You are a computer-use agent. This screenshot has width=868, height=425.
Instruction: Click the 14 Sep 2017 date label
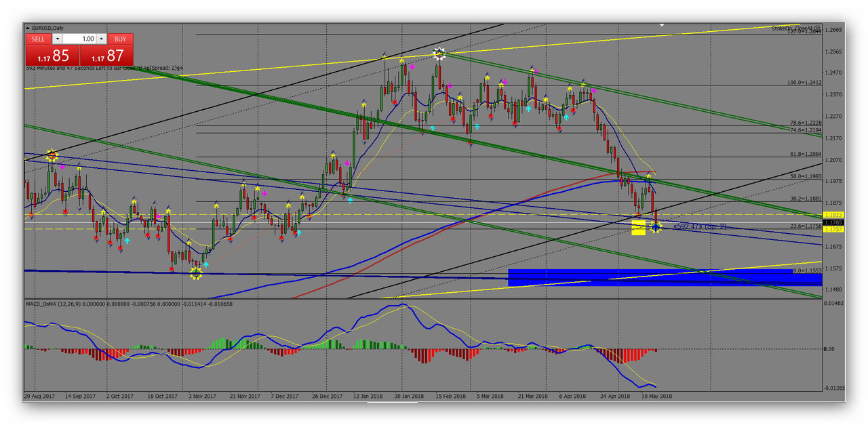click(x=81, y=396)
